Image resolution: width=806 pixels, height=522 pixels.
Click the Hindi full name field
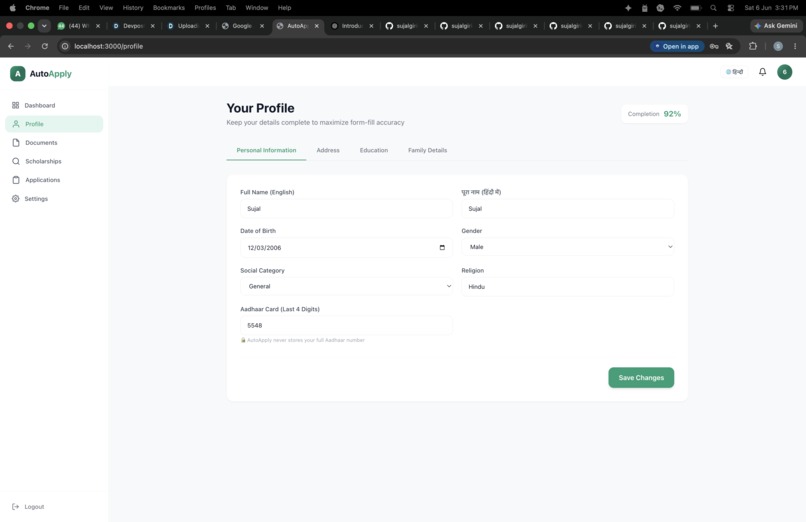pos(567,209)
